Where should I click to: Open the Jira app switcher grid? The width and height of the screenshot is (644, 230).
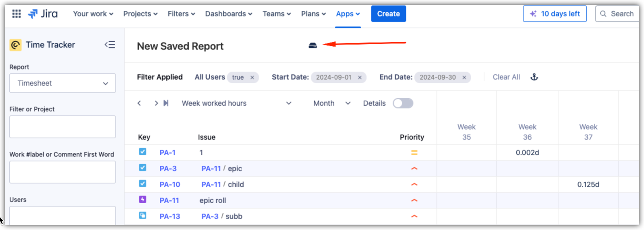[x=16, y=14]
